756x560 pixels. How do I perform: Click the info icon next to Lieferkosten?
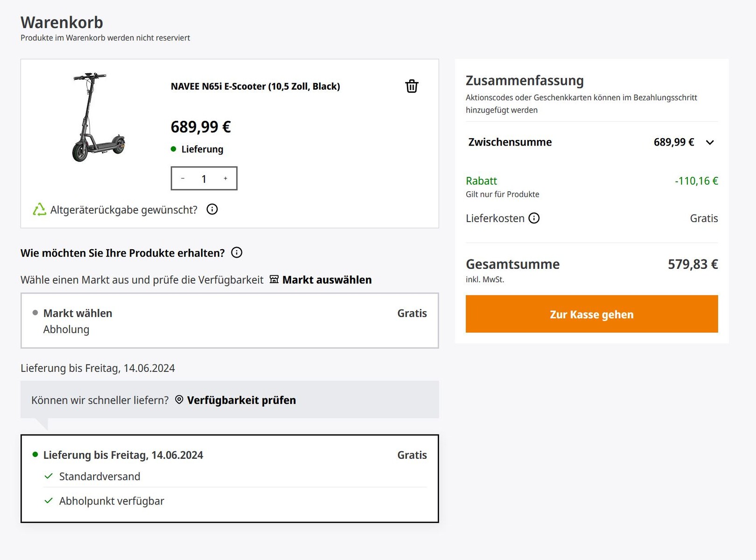coord(534,218)
